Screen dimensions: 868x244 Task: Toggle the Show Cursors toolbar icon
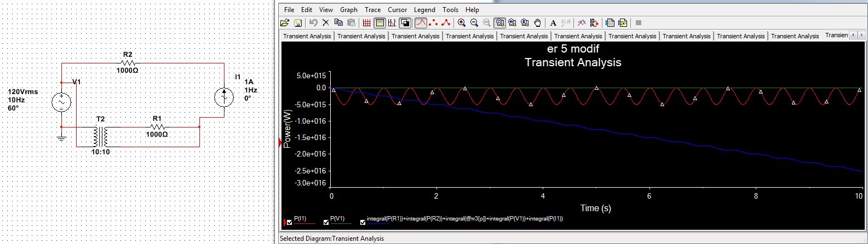click(392, 22)
